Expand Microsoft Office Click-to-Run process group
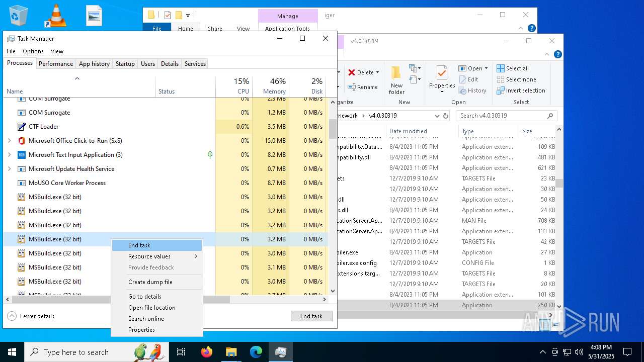The image size is (644, 362). [10, 141]
